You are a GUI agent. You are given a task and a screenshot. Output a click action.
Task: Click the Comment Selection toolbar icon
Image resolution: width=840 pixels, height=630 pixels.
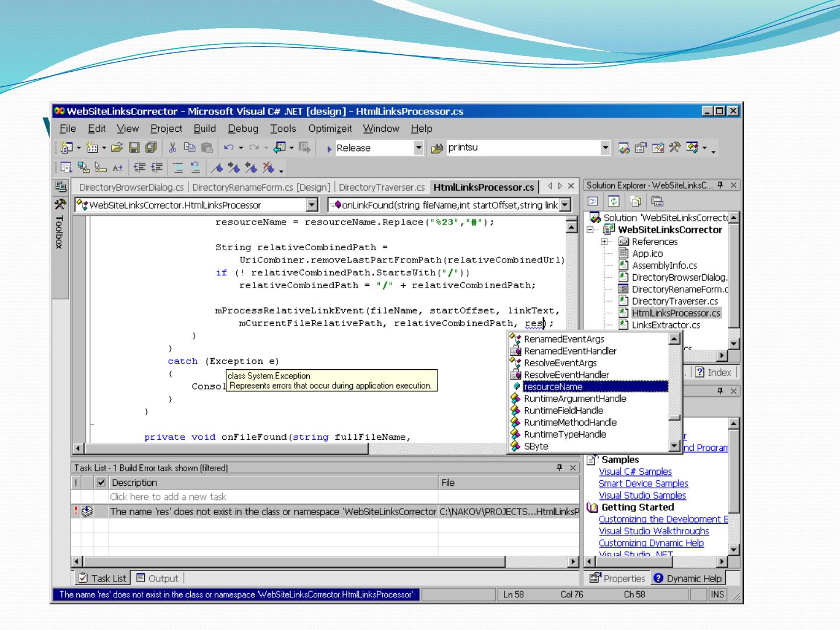pyautogui.click(x=180, y=169)
